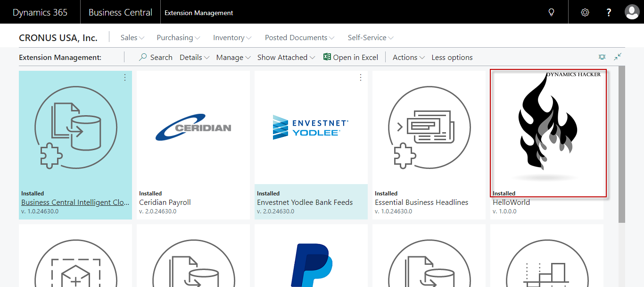Click the Excel icon in toolbar

[x=327, y=57]
